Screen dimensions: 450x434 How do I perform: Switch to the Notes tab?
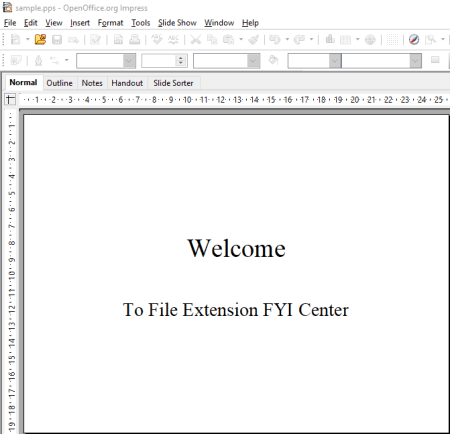[x=92, y=83]
